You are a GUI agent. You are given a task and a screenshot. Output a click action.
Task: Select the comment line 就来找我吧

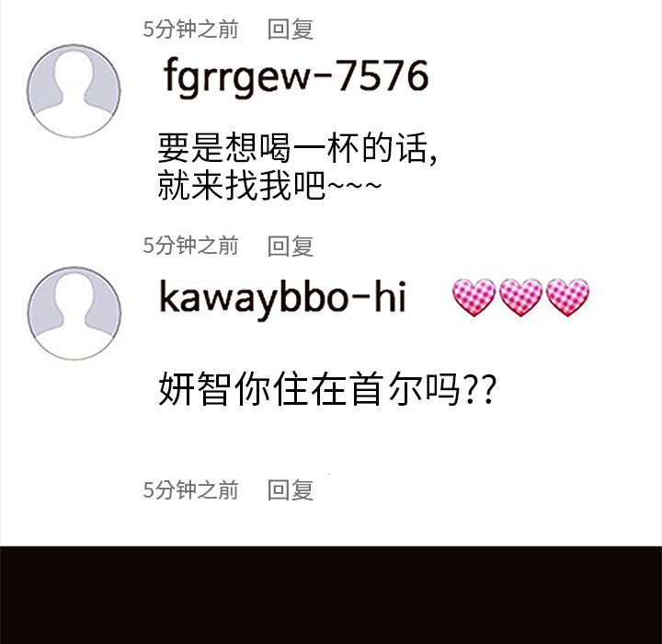[x=241, y=185]
